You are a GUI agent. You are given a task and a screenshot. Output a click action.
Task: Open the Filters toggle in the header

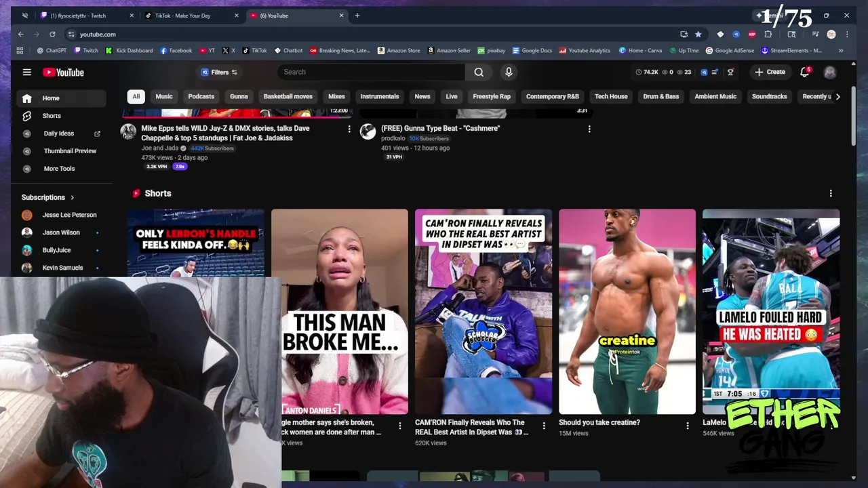219,72
